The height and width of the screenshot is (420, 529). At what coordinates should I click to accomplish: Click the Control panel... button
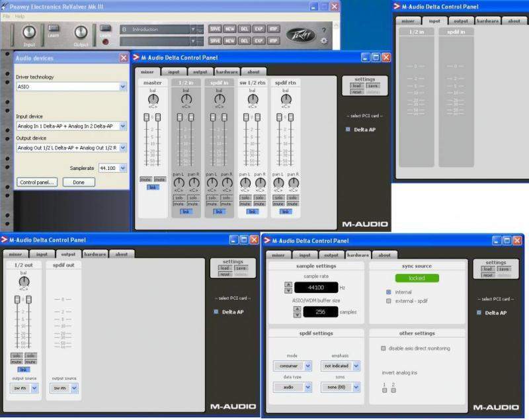(37, 182)
